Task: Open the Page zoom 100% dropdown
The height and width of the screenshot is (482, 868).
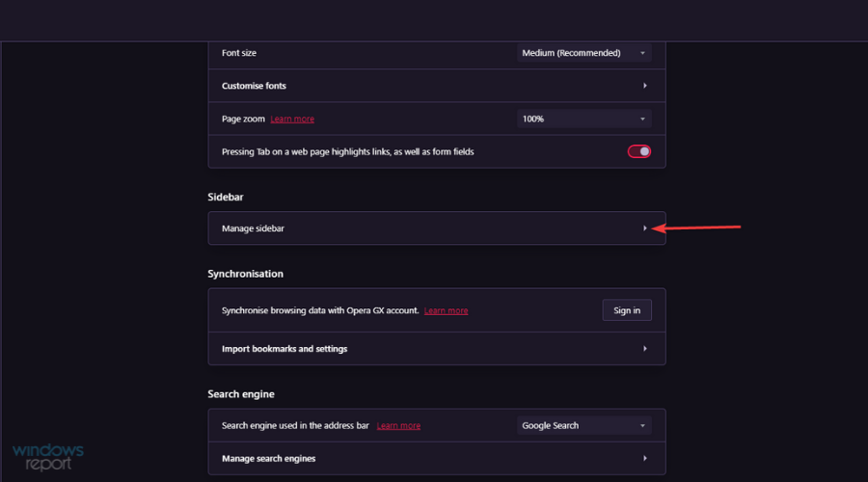Action: [x=584, y=119]
